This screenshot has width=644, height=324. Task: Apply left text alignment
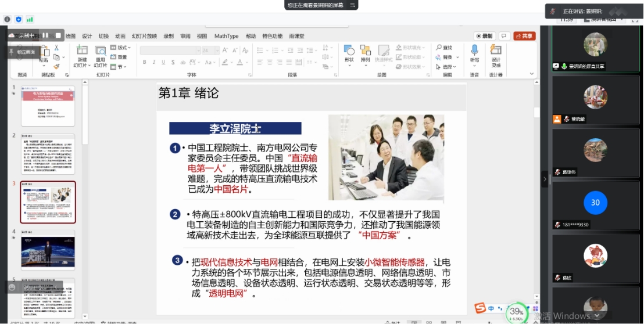[260, 62]
